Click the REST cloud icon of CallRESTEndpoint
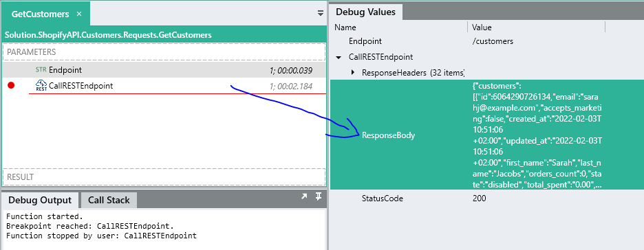This screenshot has width=644, height=250. click(x=41, y=86)
